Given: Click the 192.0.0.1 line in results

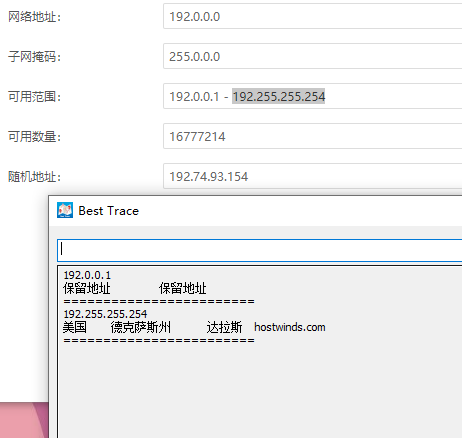Looking at the screenshot, I should click(x=87, y=275).
